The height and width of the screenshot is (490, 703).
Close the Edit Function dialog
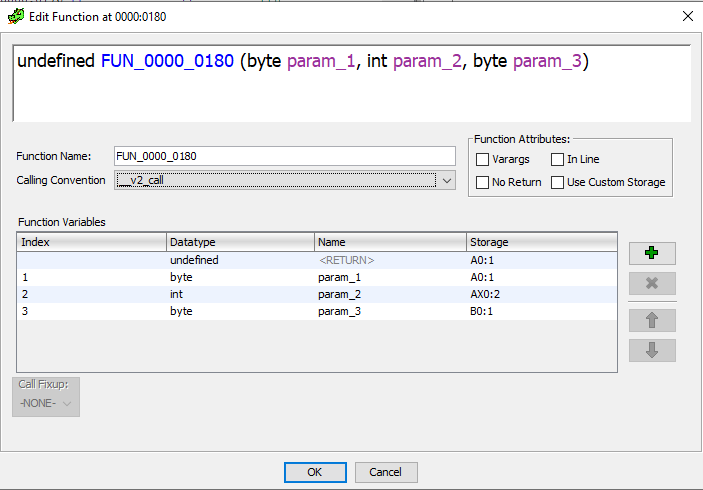[688, 17]
